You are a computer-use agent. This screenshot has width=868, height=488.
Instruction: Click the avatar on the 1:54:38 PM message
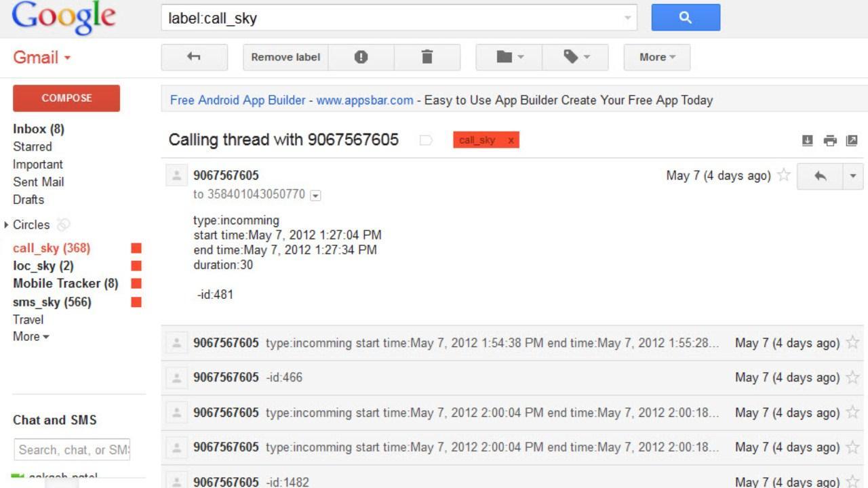pos(176,343)
